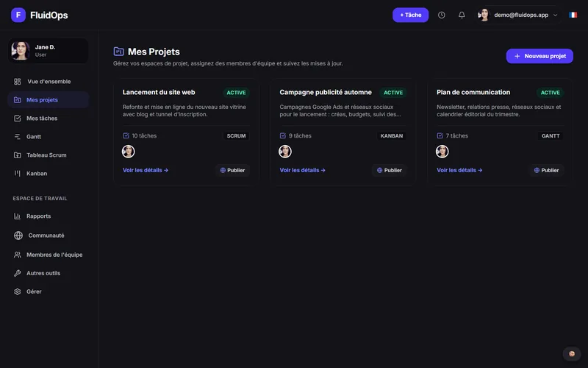
Task: Click ACTIVE badge on Lancement du site web
Action: [236, 93]
